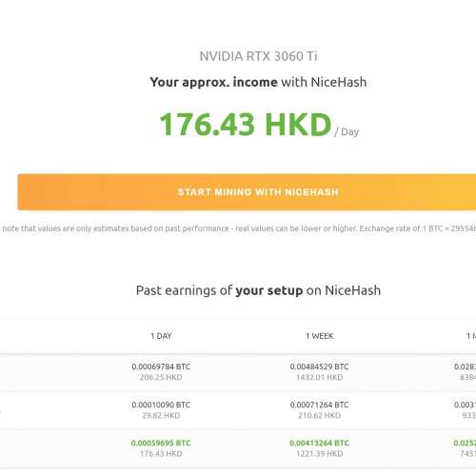
Task: Select the 1 WEEK column header
Action: [320, 336]
